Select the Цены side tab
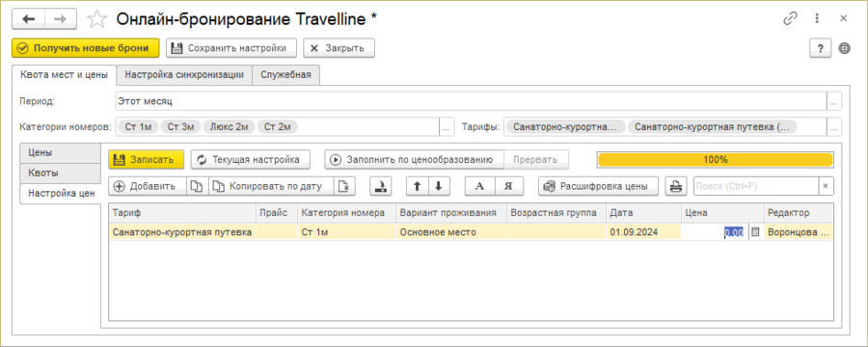 pos(61,152)
